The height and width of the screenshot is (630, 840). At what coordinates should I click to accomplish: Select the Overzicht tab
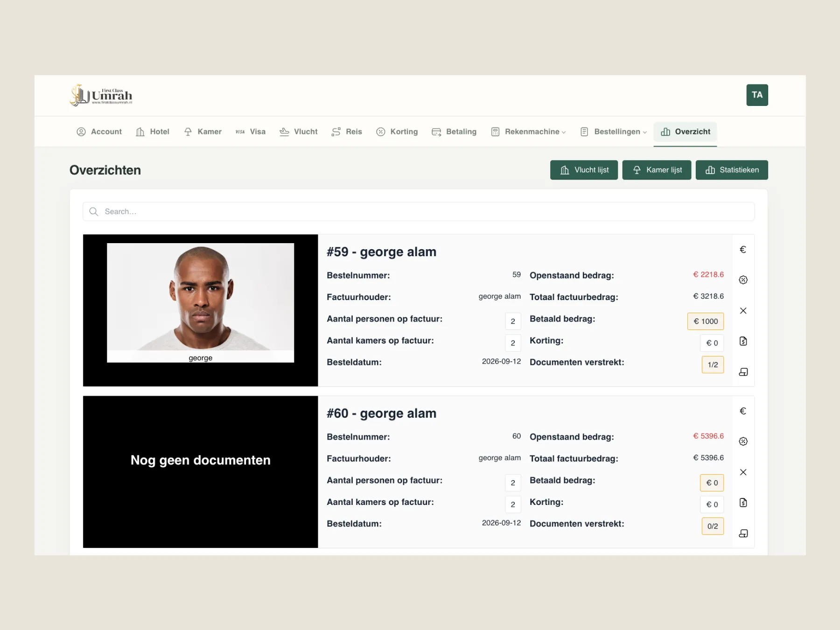685,132
